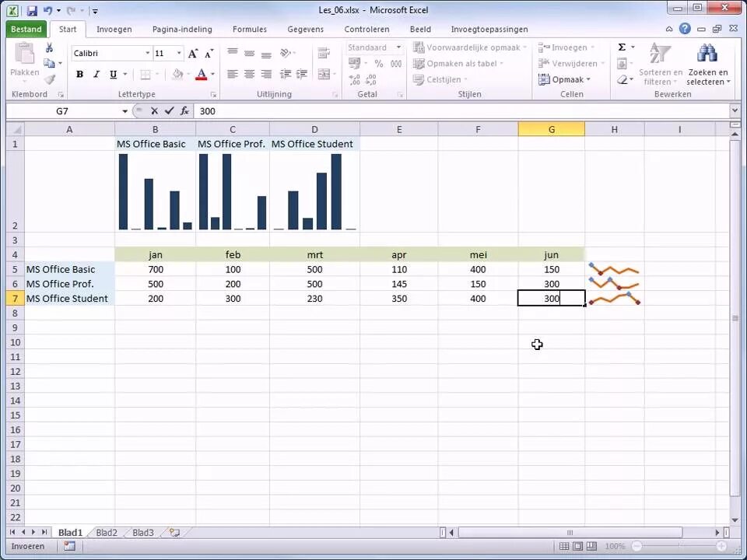
Task: Open Lettertype dialog launcher
Action: click(213, 95)
